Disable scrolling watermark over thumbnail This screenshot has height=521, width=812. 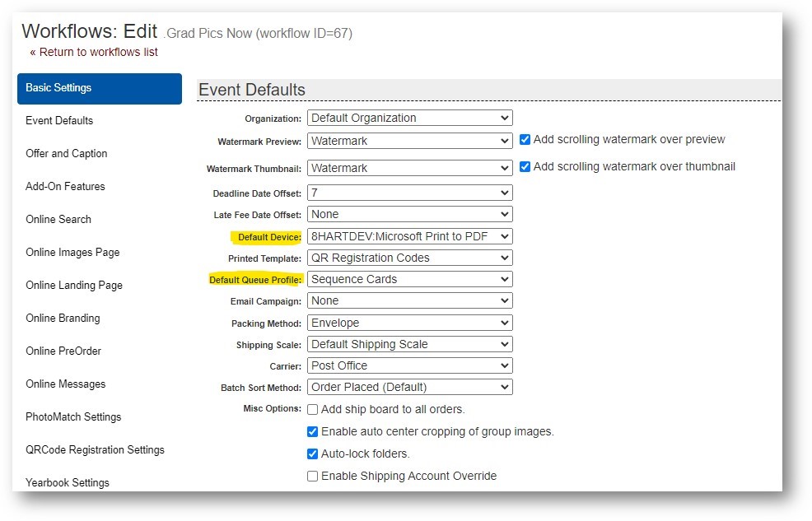click(x=525, y=166)
